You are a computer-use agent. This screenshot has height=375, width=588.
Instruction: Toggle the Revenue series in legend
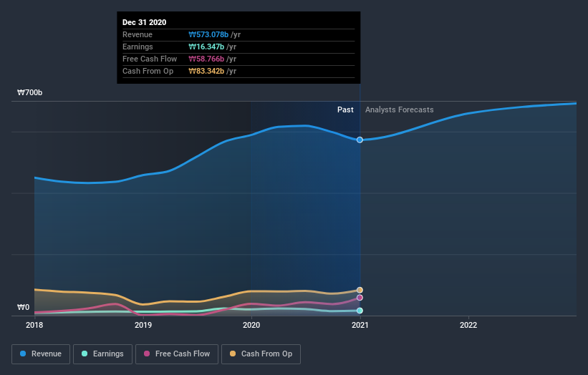(41, 354)
